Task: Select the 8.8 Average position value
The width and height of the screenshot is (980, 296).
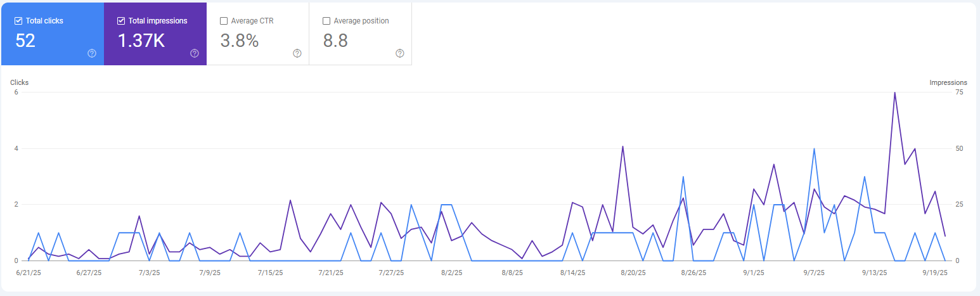Action: pyautogui.click(x=335, y=41)
